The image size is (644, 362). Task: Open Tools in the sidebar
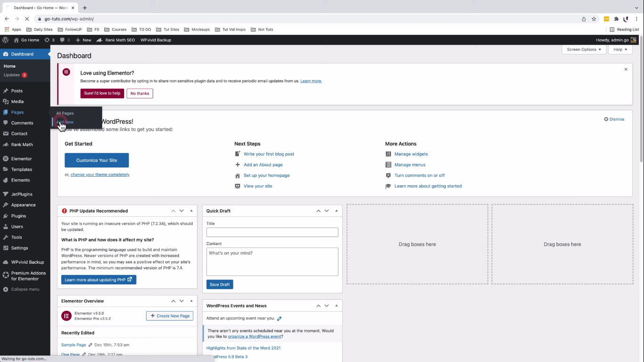(17, 238)
